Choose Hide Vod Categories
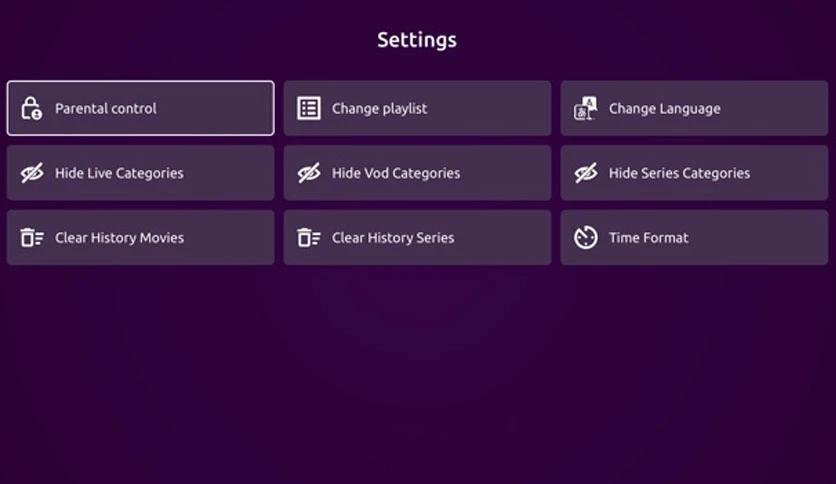This screenshot has height=484, width=836. tap(417, 173)
